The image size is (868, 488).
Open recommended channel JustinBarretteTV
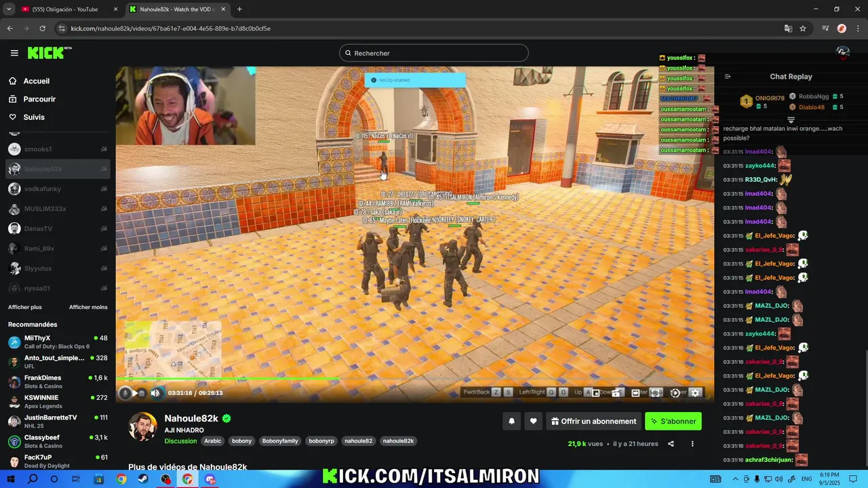point(58,422)
